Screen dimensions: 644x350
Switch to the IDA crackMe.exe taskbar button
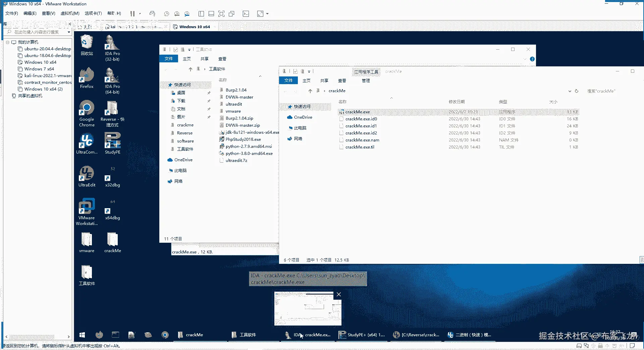(x=308, y=335)
